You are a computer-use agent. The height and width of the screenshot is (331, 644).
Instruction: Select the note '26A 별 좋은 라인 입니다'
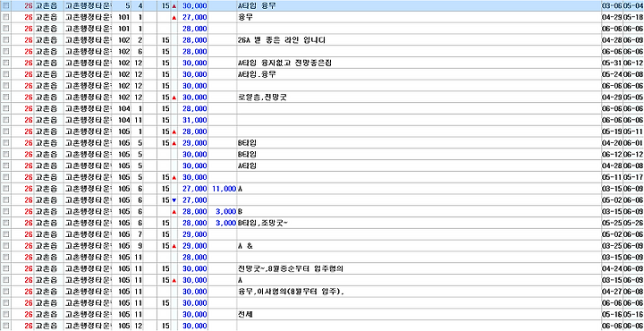[282, 40]
